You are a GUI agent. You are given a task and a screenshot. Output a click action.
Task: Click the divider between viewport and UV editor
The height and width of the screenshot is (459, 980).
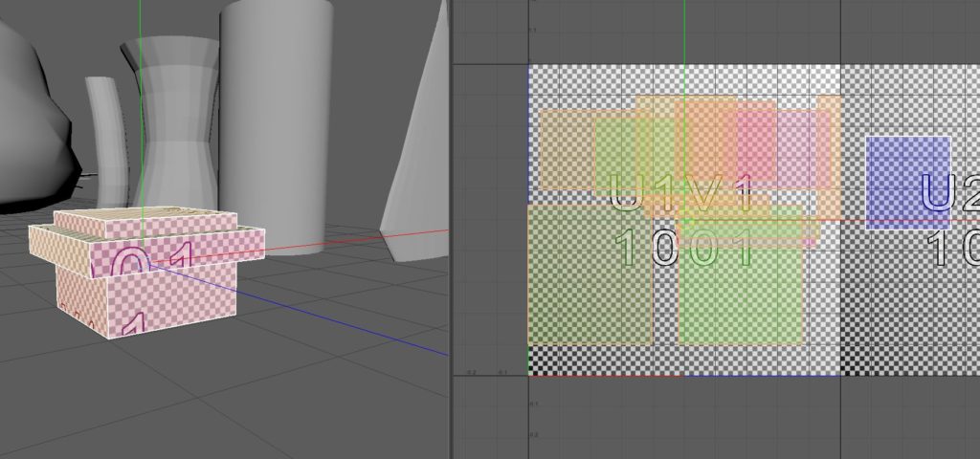coord(450,229)
